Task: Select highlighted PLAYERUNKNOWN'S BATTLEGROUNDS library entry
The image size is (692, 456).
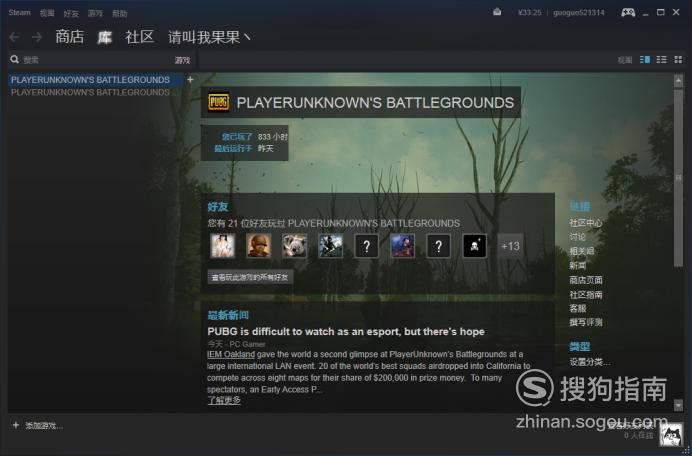Action: tap(95, 80)
